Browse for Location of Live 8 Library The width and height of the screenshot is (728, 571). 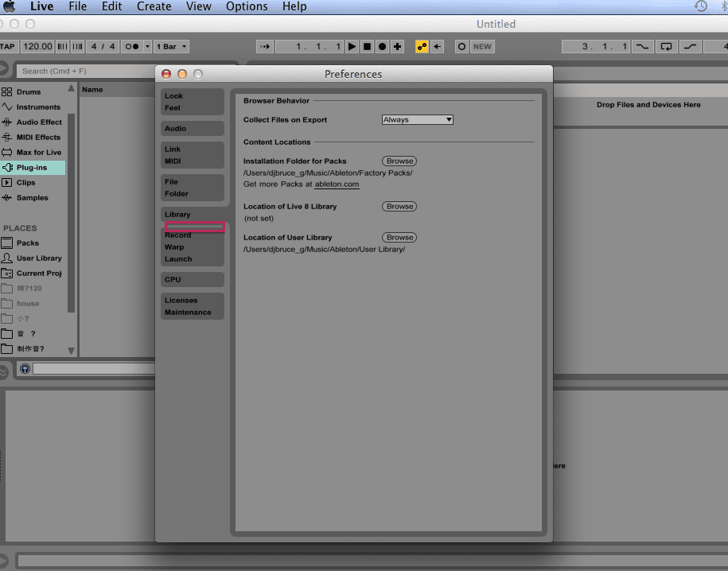[399, 207]
